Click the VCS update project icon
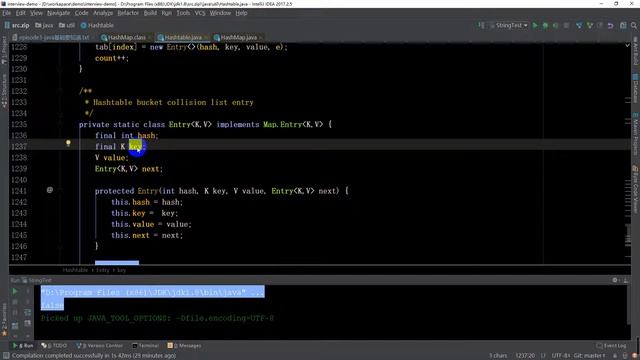Viewport: 640px width, 360px height. [579, 25]
